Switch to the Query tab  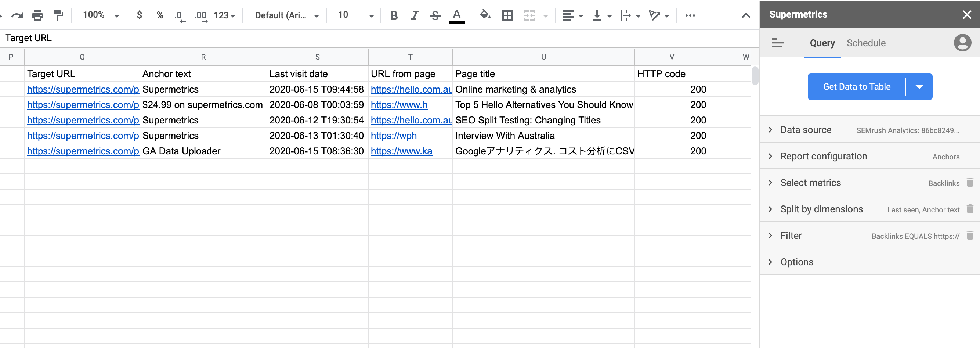point(822,43)
